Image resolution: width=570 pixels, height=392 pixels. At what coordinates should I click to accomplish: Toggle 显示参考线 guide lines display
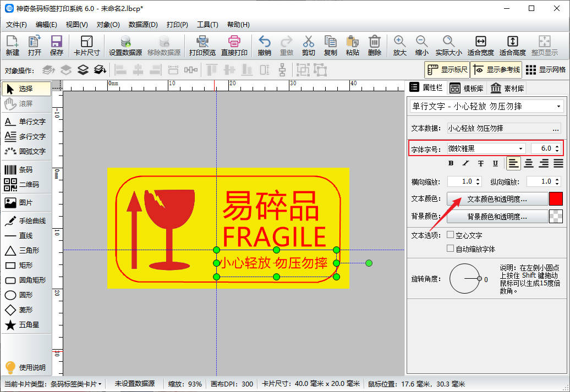pos(496,69)
